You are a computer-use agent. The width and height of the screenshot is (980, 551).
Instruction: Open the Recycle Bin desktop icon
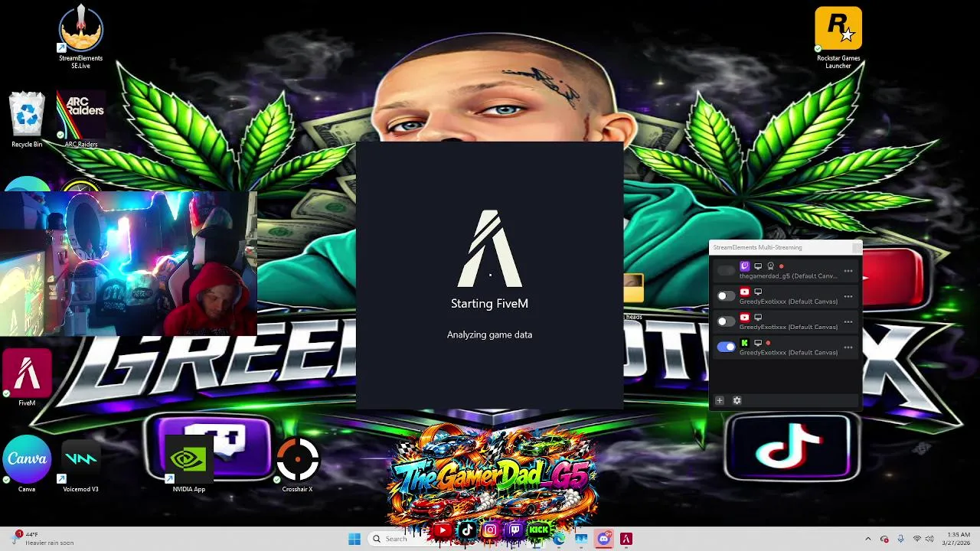point(27,119)
